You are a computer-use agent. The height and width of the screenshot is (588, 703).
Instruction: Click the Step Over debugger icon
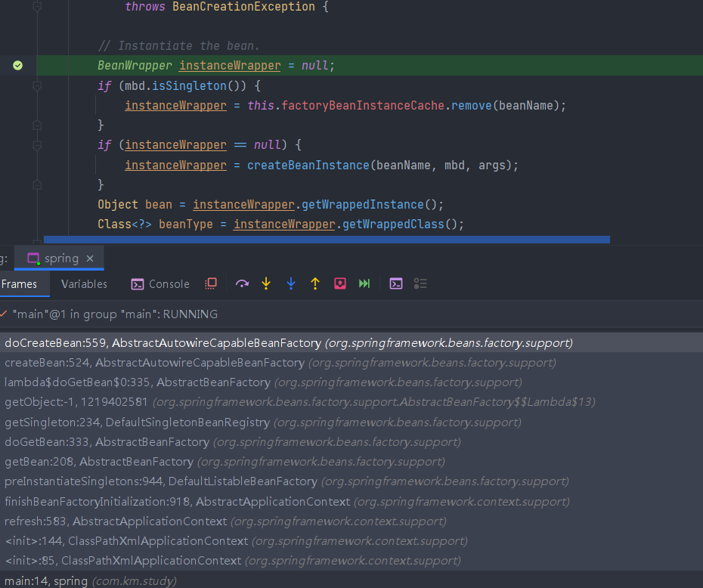click(x=242, y=283)
